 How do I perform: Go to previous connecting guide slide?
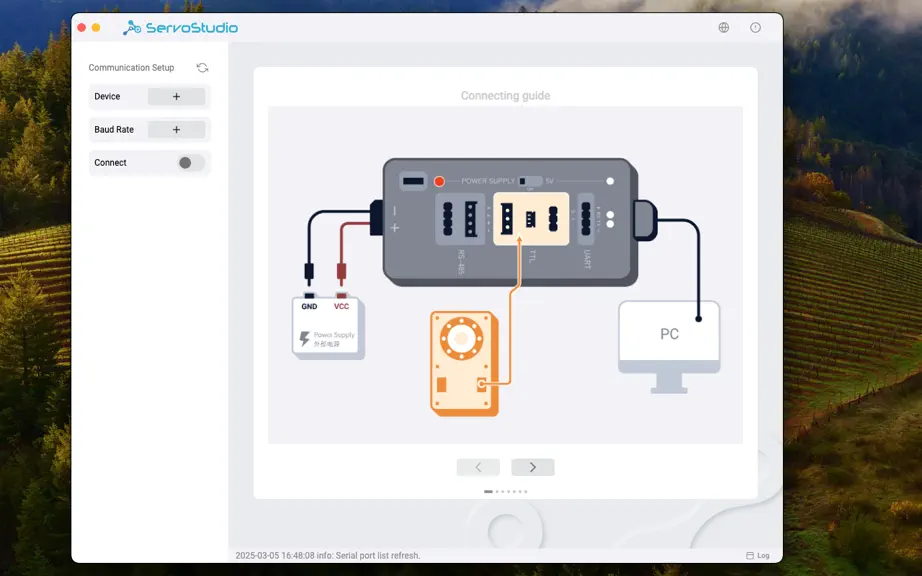(478, 467)
